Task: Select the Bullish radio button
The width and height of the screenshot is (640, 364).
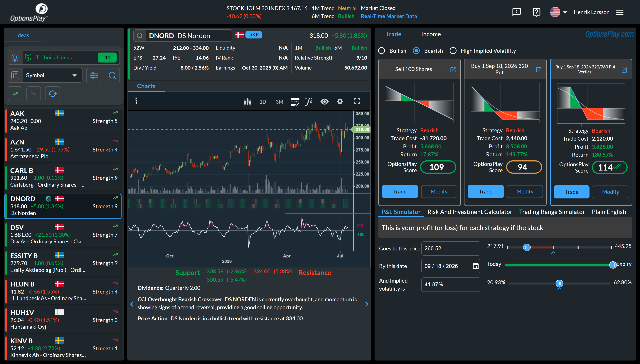Action: click(381, 51)
